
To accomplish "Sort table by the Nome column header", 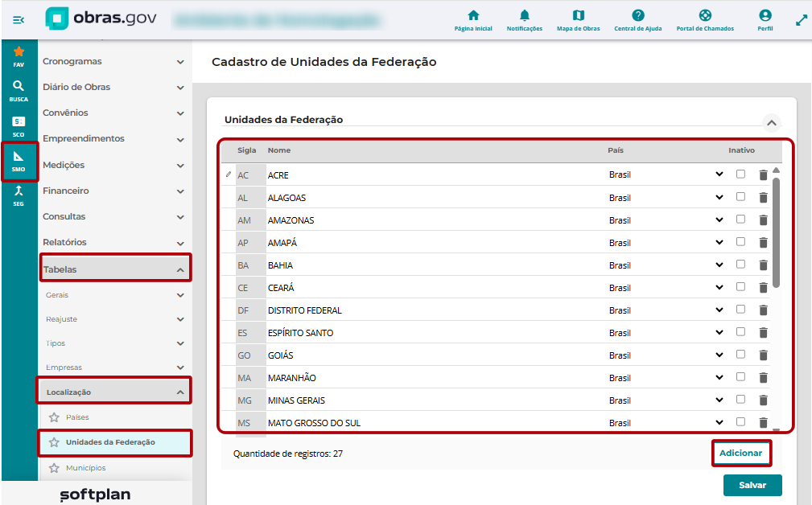I will [x=279, y=150].
